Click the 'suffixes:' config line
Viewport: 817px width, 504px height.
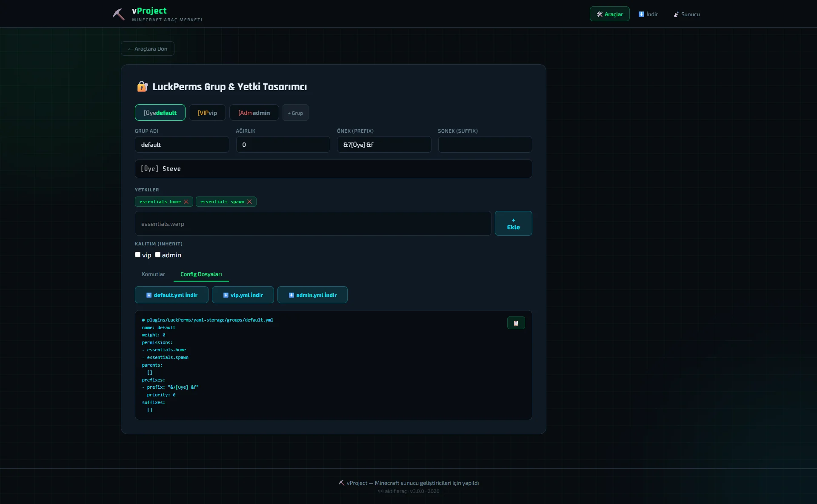[x=153, y=402]
